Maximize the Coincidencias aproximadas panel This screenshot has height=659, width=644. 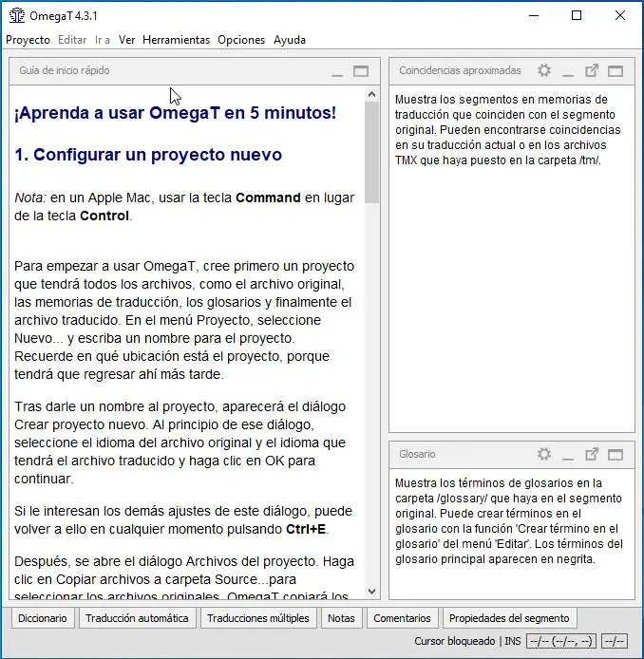click(616, 71)
